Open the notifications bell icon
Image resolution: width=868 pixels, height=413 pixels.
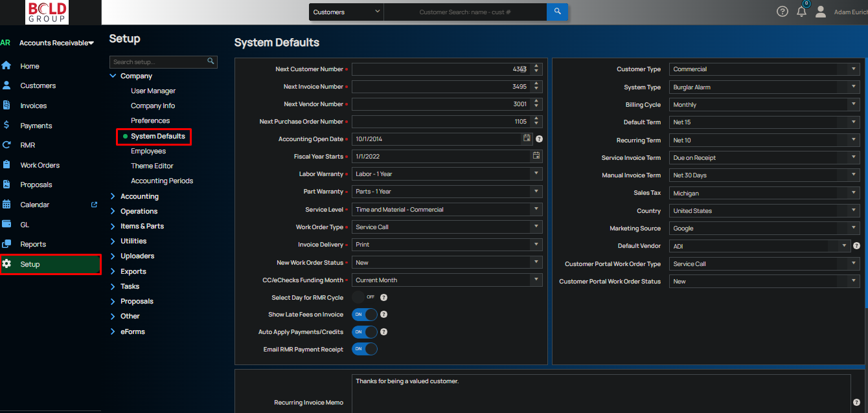click(802, 12)
